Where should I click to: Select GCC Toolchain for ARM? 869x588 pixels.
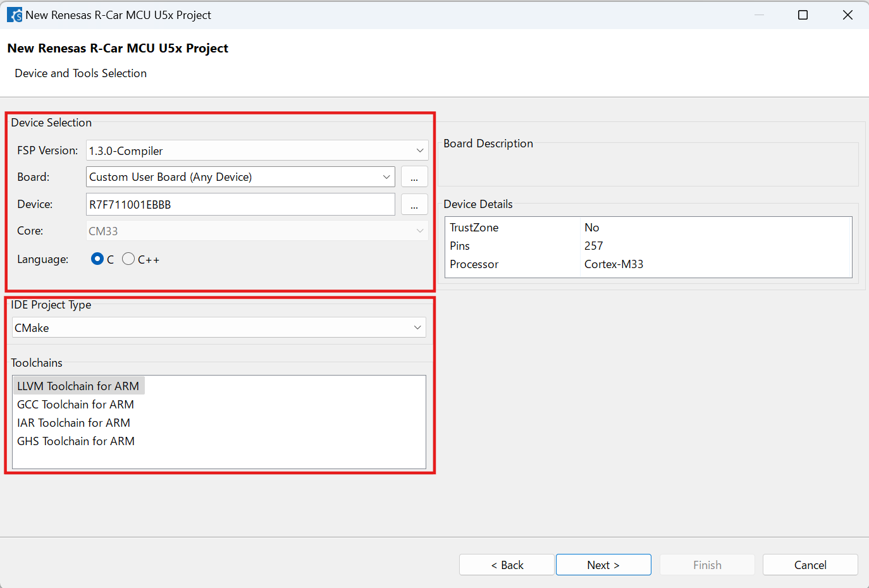click(x=76, y=404)
